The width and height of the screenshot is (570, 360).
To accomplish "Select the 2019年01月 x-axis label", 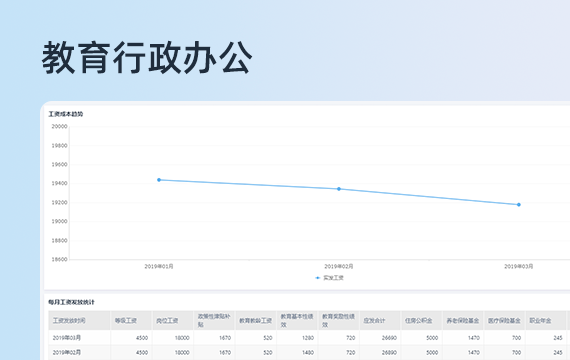I will 159,267.
